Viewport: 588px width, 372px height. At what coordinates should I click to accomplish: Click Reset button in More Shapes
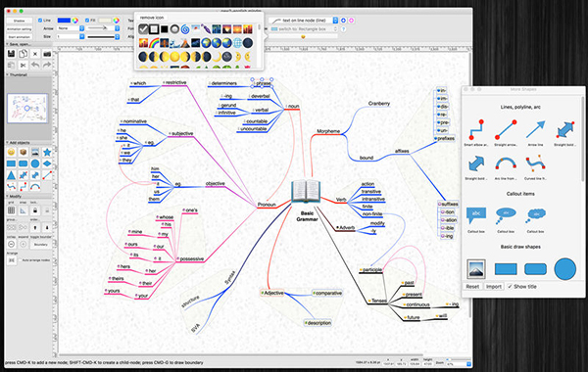pyautogui.click(x=472, y=287)
